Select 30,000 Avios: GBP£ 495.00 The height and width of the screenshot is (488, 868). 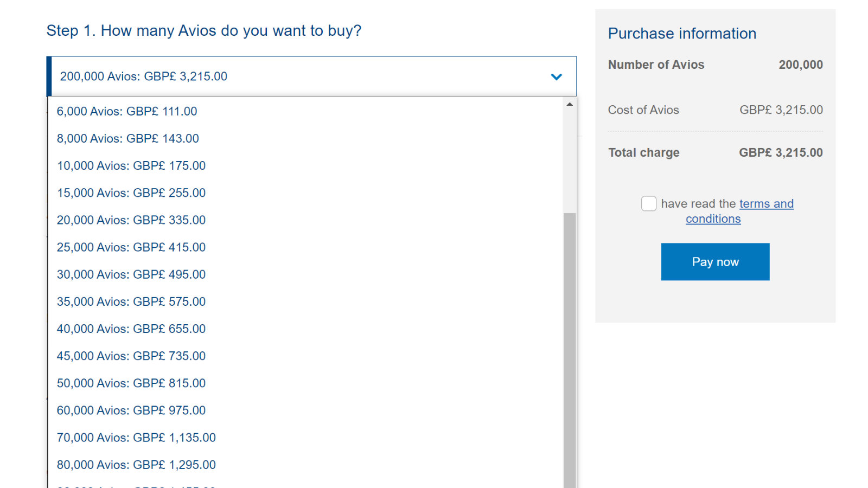306,274
